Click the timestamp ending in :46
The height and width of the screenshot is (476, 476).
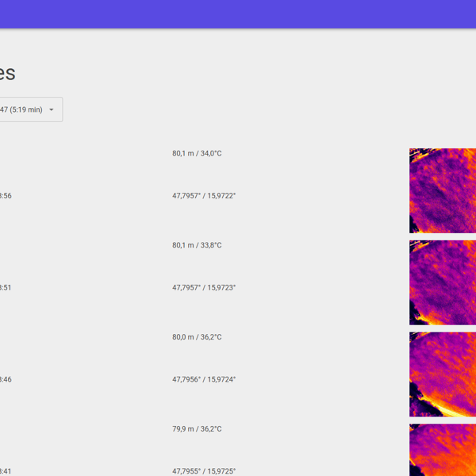click(6, 380)
